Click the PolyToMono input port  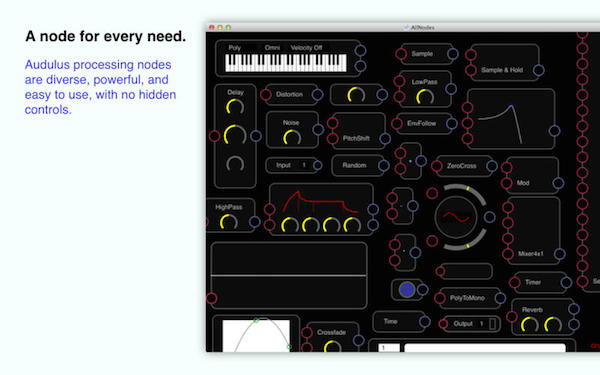pos(440,298)
